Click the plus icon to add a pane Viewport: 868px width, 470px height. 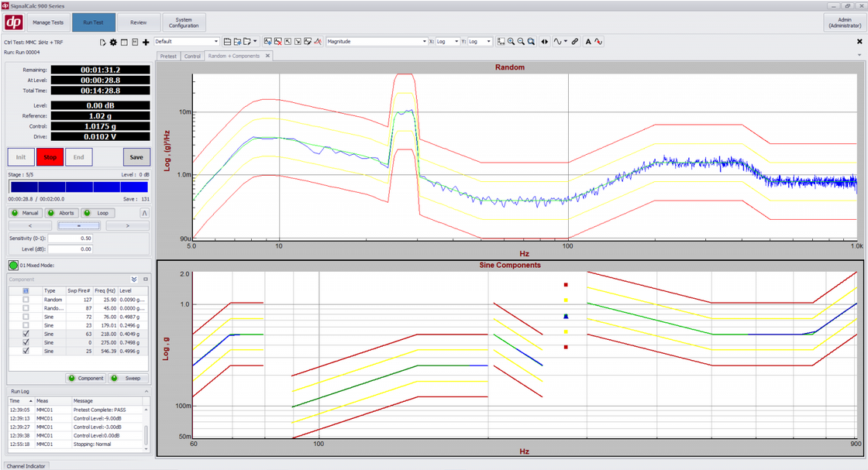[x=146, y=42]
